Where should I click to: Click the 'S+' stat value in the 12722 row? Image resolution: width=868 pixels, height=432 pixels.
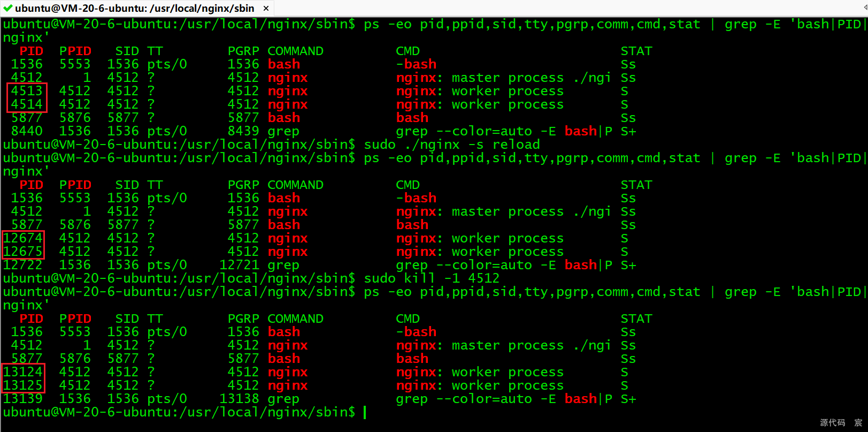(x=628, y=265)
